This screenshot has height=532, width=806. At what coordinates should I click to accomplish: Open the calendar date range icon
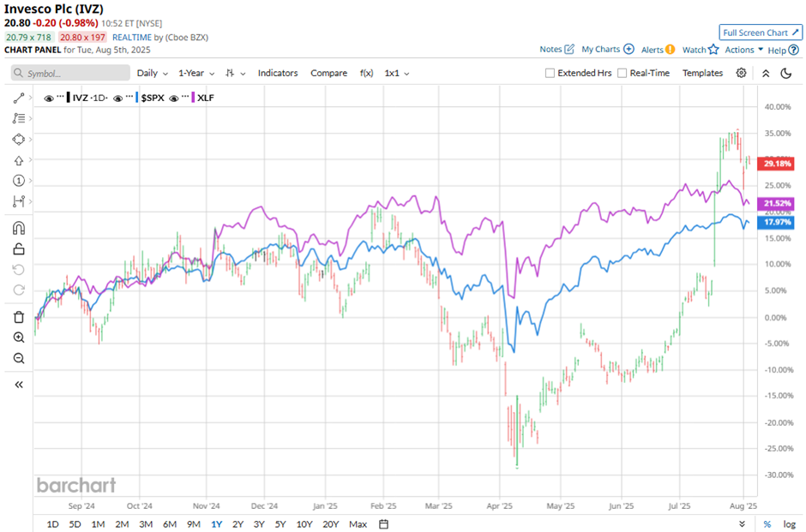383,523
